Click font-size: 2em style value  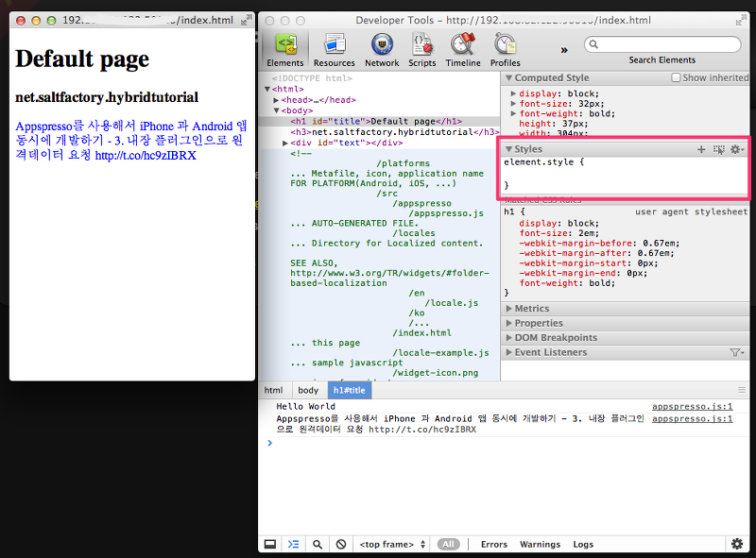[x=589, y=233]
